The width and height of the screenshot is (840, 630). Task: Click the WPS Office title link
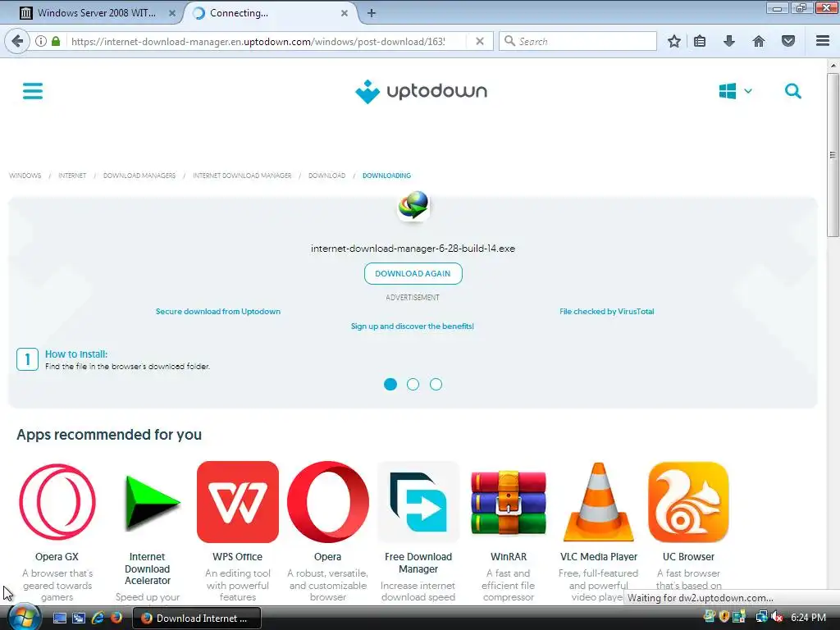237,557
